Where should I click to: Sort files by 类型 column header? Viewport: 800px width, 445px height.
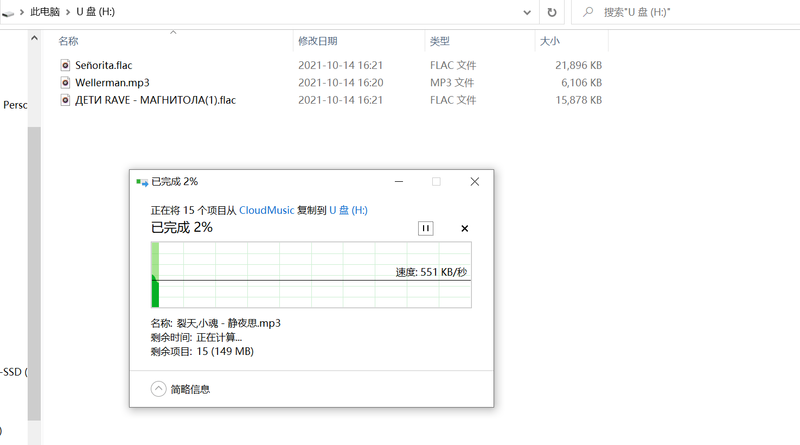tap(440, 41)
